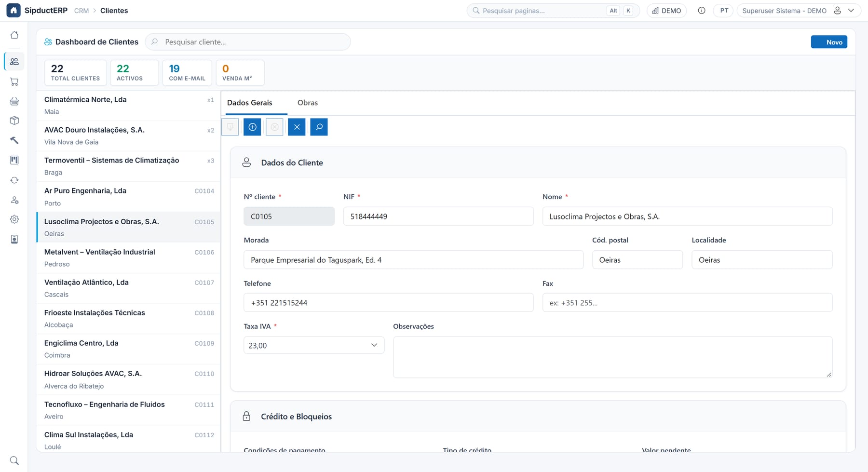Screen dimensions: 868x472
Task: Open the gear settings sidebar icon
Action: point(14,219)
